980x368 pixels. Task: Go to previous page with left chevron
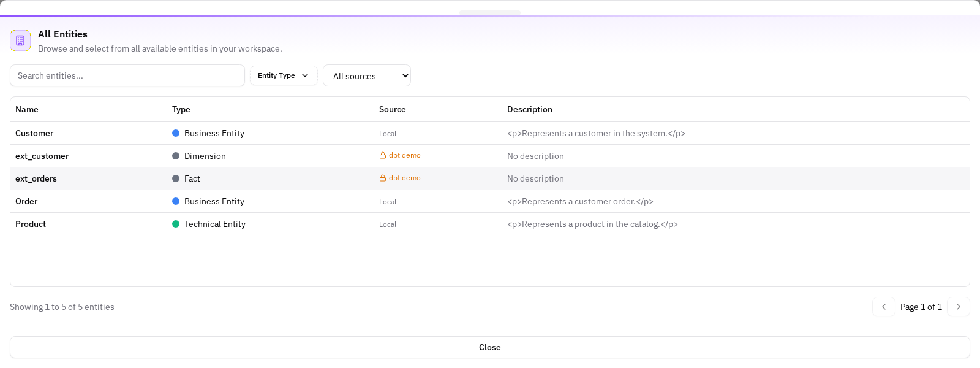(884, 307)
